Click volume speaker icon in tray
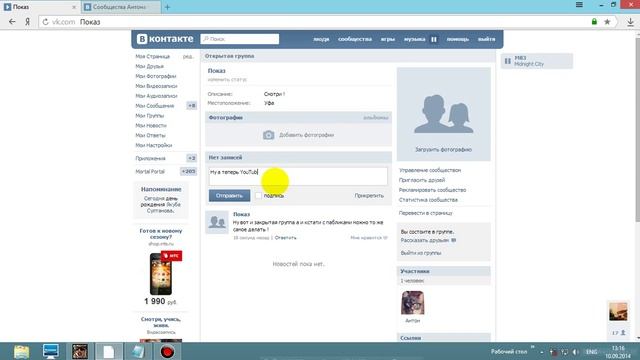Screen dimensions: 640x360 pyautogui.click(x=575, y=352)
